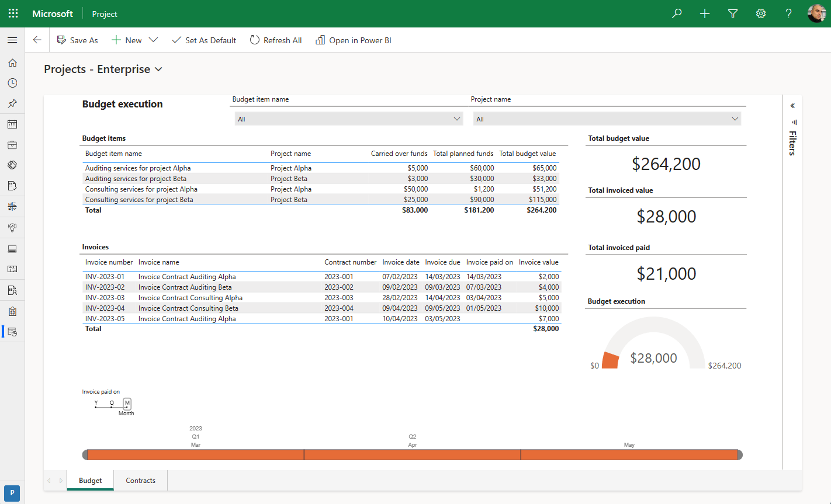831x504 pixels.
Task: Click invoice INV-2023-03 cell
Action: pos(105,298)
